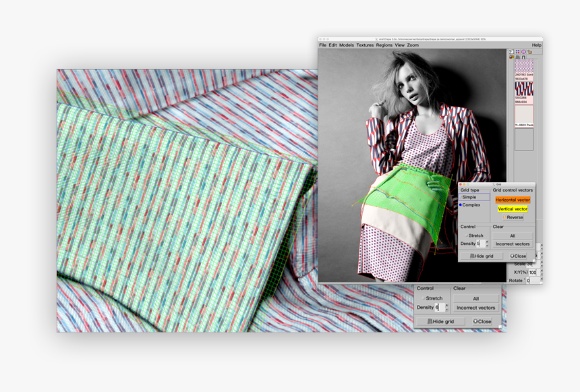This screenshot has height=392, width=580.
Task: Click Hide grid in the Density 5 dialog
Action: point(482,256)
